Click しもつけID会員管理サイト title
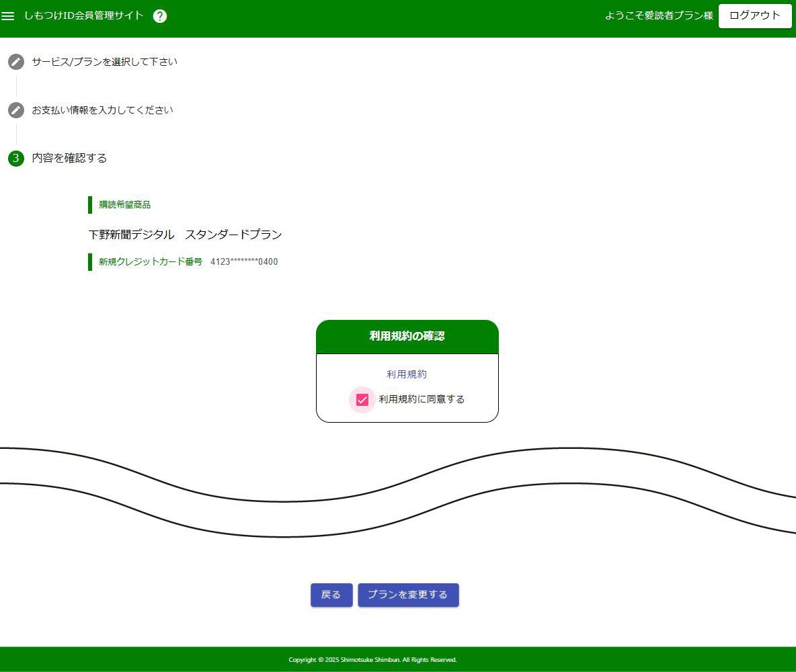This screenshot has width=796, height=672. (x=84, y=15)
